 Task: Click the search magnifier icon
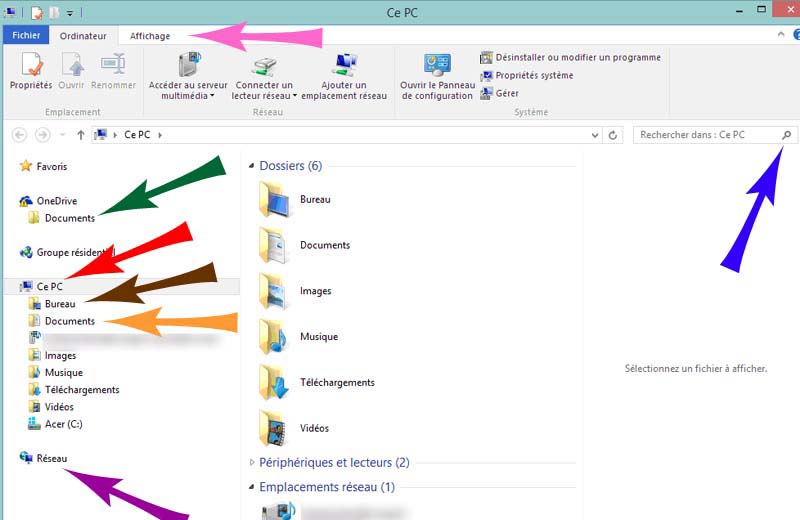click(x=786, y=135)
